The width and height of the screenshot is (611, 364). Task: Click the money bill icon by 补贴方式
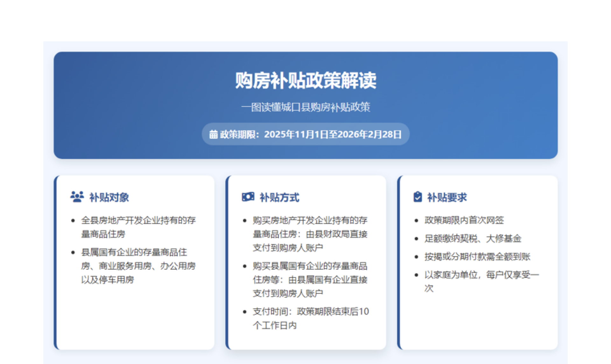[x=248, y=197]
